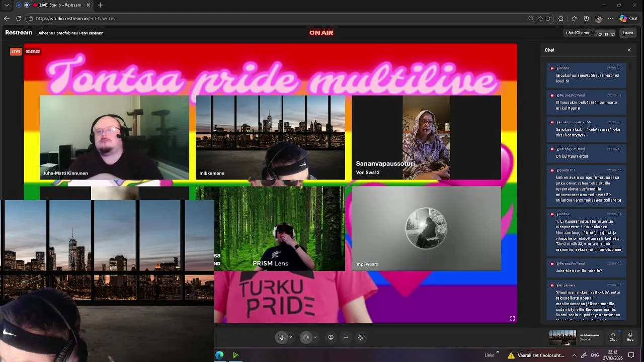Image resolution: width=644 pixels, height=362 pixels.
Task: Select Juha-Matti Kinnunen video tile
Action: point(114,137)
